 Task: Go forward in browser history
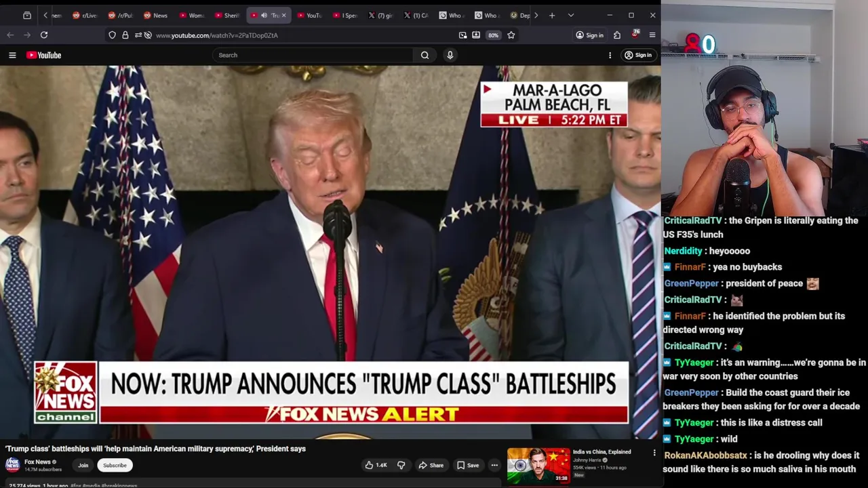tap(27, 35)
